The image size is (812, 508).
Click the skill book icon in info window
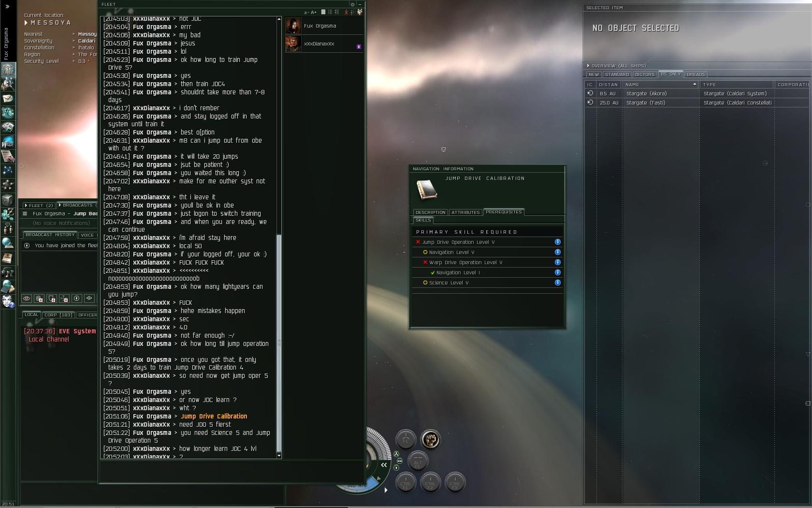427,189
